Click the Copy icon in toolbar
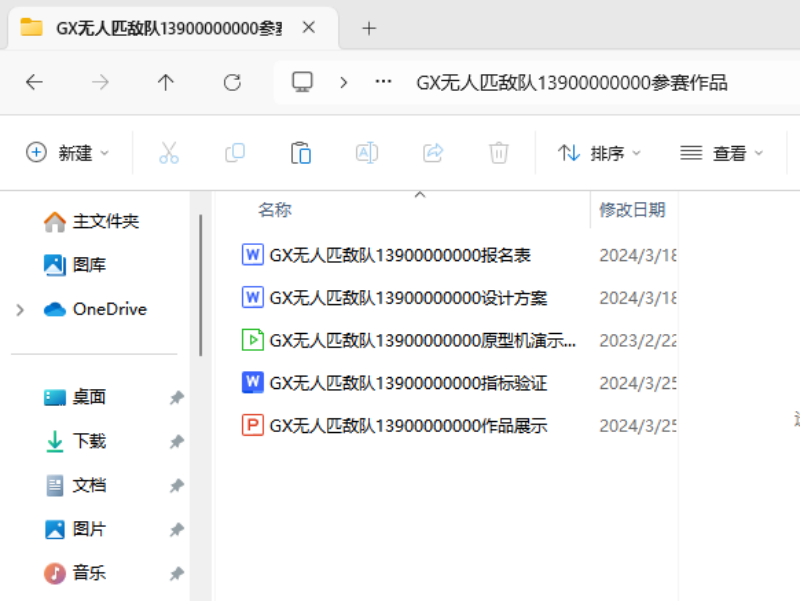The width and height of the screenshot is (800, 601). [x=235, y=153]
